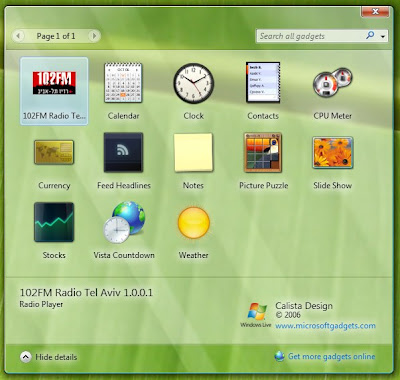Select the Weather sun gadget icon

pos(193,223)
